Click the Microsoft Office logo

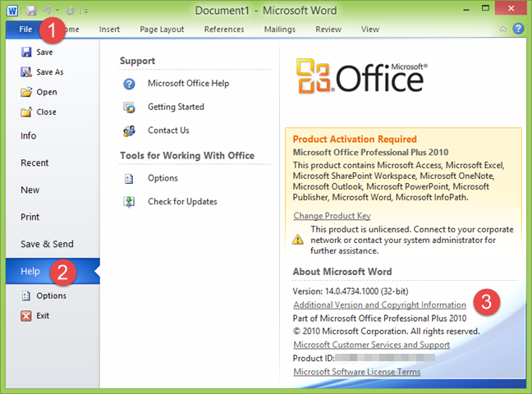(362, 76)
